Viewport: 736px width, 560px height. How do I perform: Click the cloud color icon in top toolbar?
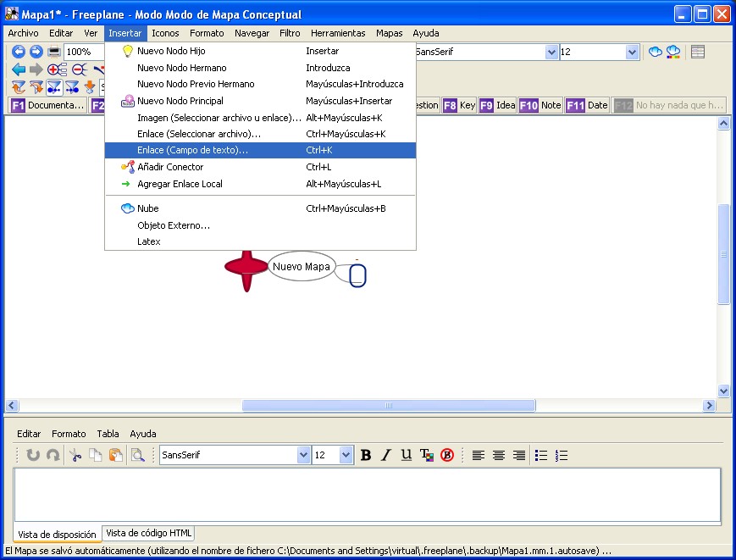point(673,52)
